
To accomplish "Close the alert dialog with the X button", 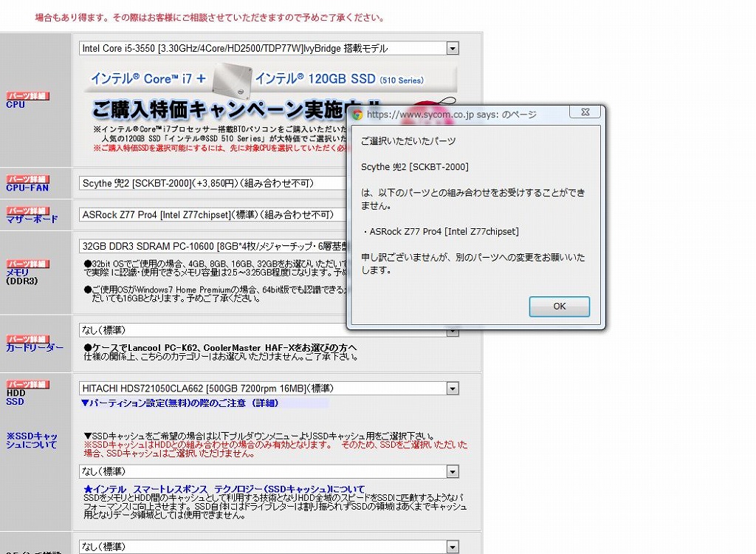I will point(585,112).
